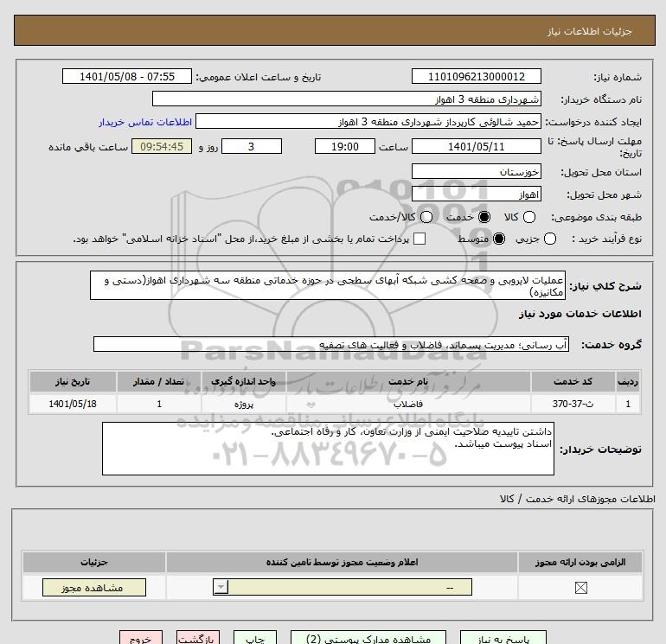Image resolution: width=666 pixels, height=644 pixels.
Task: Click the اعلام وضعیت مجوز column header
Action: (x=342, y=562)
